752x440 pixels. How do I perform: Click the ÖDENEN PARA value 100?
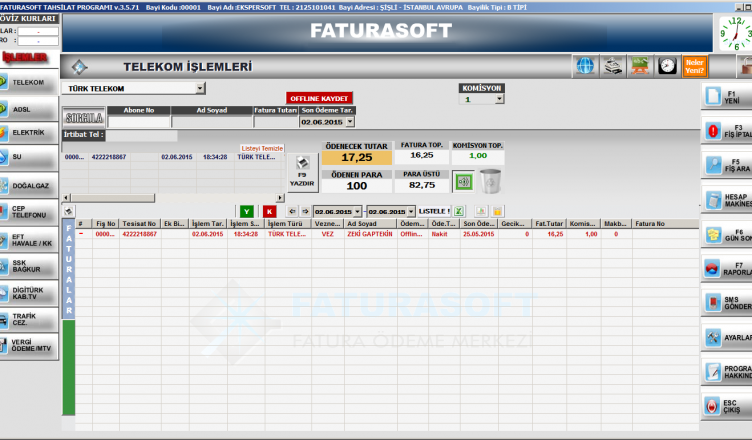click(x=356, y=186)
